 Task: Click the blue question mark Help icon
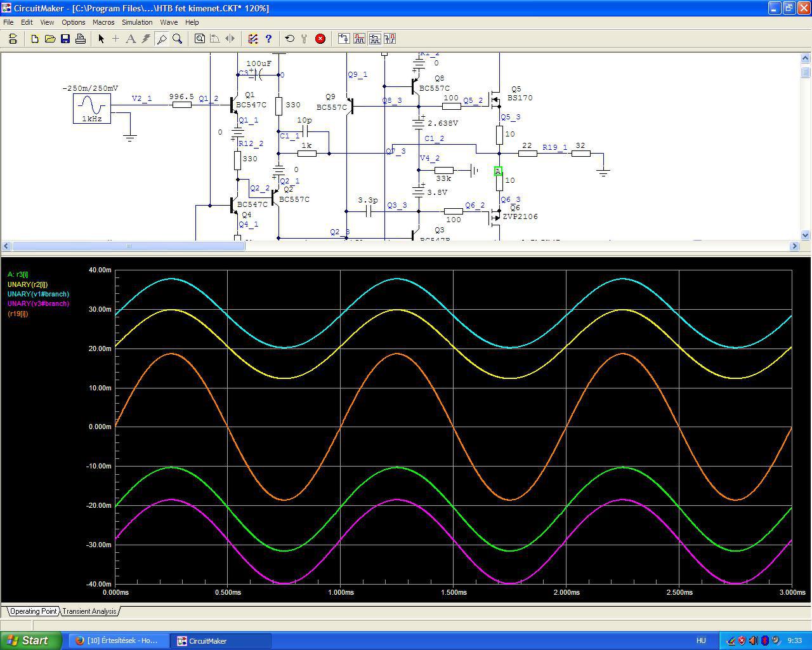click(268, 39)
